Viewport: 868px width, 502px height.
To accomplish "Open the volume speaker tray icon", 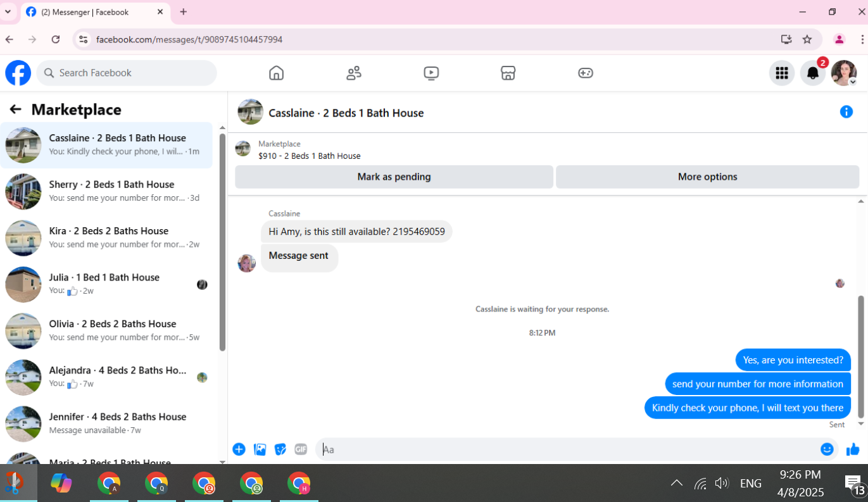I will [x=722, y=484].
